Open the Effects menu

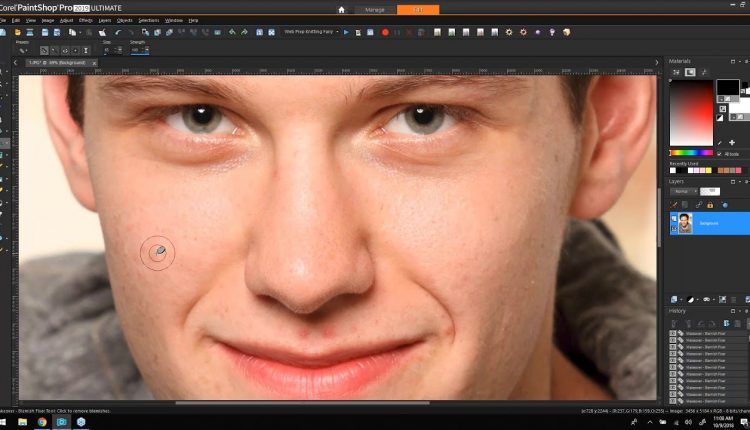[x=86, y=21]
